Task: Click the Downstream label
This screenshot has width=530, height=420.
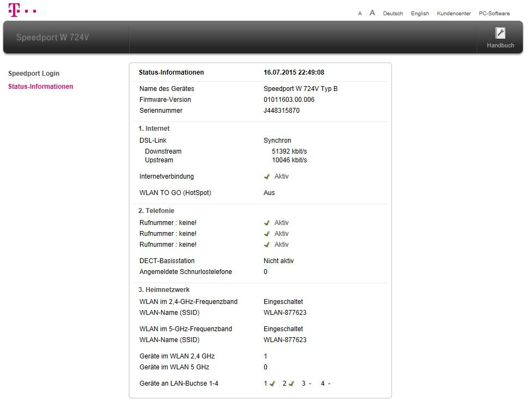Action: [x=163, y=151]
